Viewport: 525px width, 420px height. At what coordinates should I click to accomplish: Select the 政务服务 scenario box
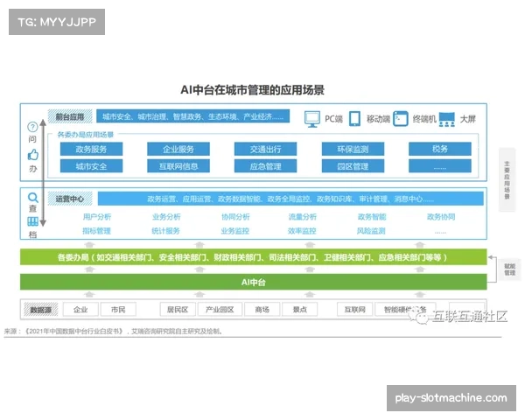coord(91,149)
